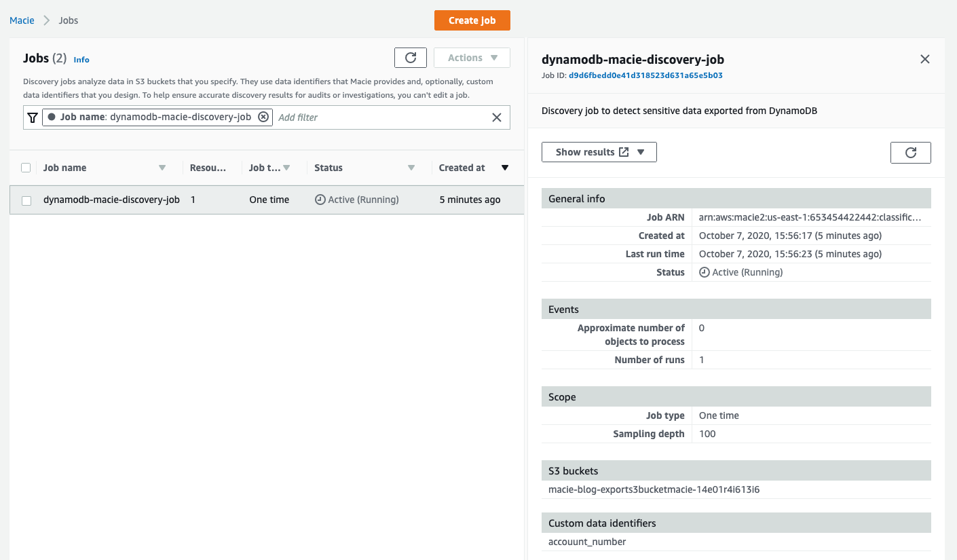The image size is (957, 560).
Task: Select the dynamodb-macie-discovery-job row checkbox
Action: click(26, 200)
